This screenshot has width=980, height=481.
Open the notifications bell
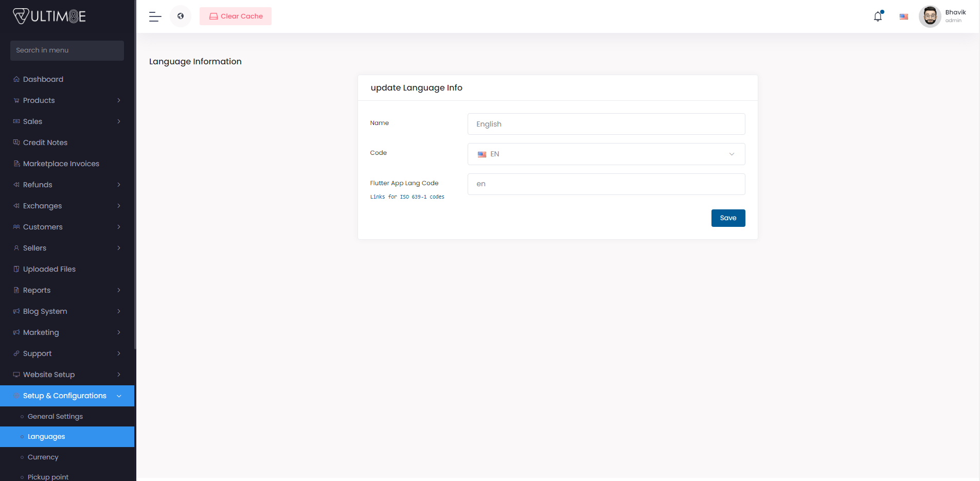pyautogui.click(x=878, y=16)
